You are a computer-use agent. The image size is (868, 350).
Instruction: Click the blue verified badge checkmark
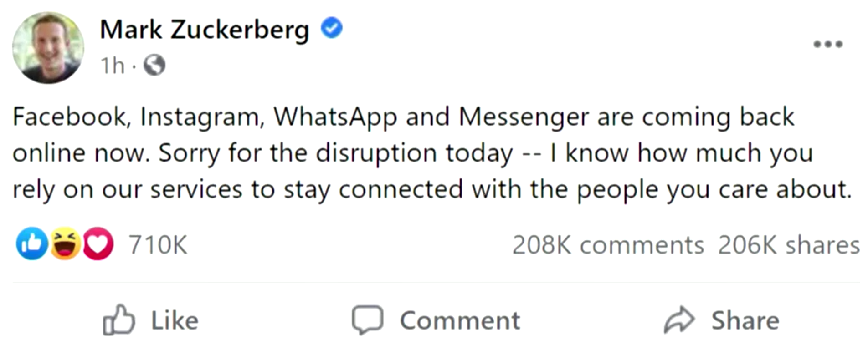(332, 28)
